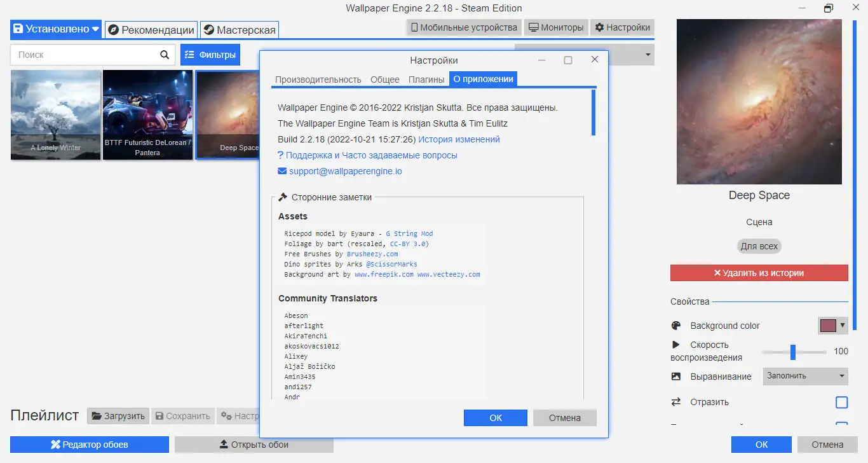Screen dimensions: 868x463
Task: Select translator name Abeson
Action: pos(296,315)
